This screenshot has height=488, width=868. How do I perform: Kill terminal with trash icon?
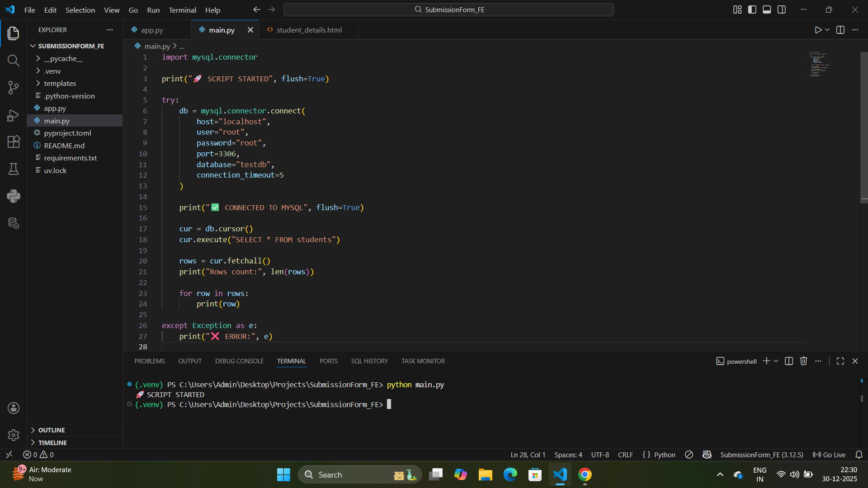[x=803, y=361]
